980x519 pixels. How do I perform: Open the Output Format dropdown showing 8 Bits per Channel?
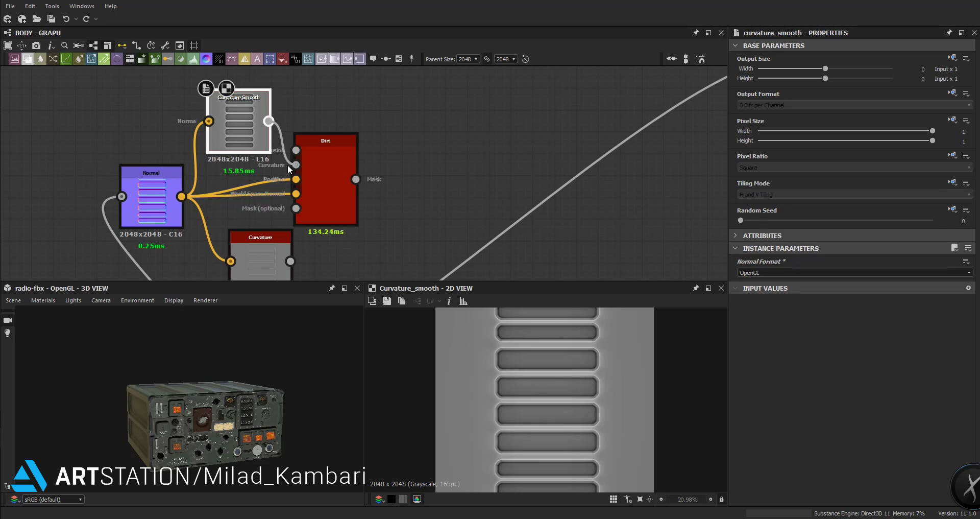[854, 105]
